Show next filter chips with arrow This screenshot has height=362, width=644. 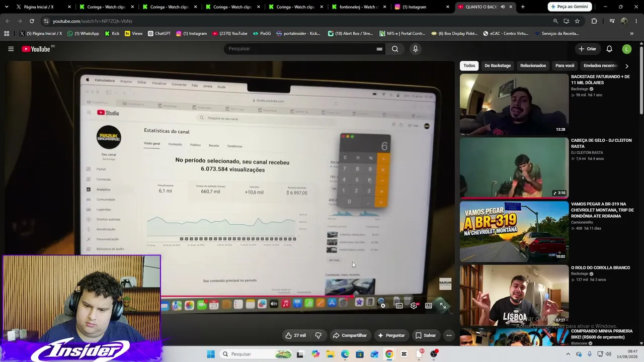(x=626, y=66)
